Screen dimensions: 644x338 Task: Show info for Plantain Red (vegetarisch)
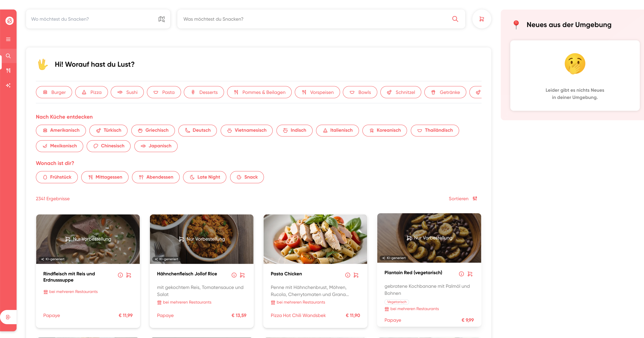(461, 274)
